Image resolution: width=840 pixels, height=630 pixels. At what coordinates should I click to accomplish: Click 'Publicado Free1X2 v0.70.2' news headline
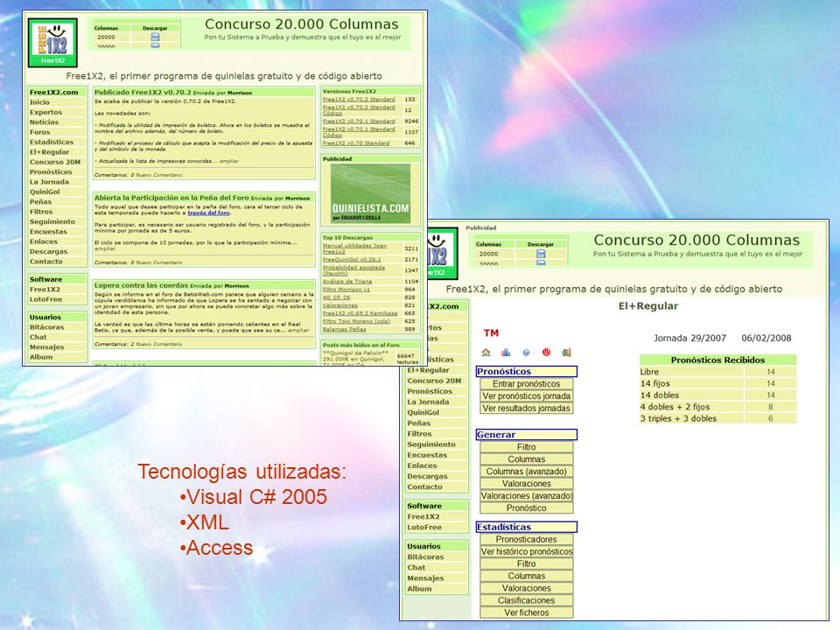143,92
